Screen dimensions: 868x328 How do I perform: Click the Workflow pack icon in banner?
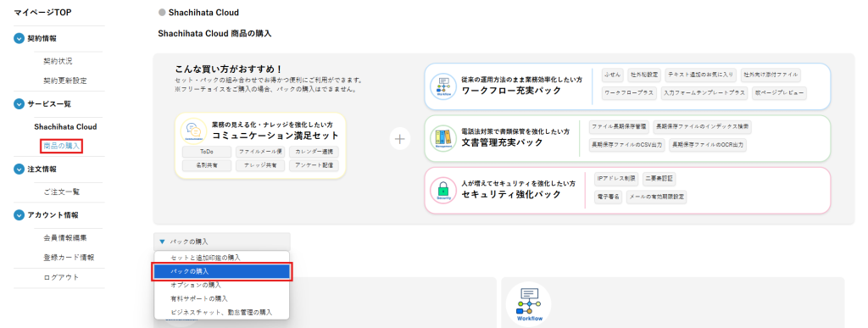(444, 86)
